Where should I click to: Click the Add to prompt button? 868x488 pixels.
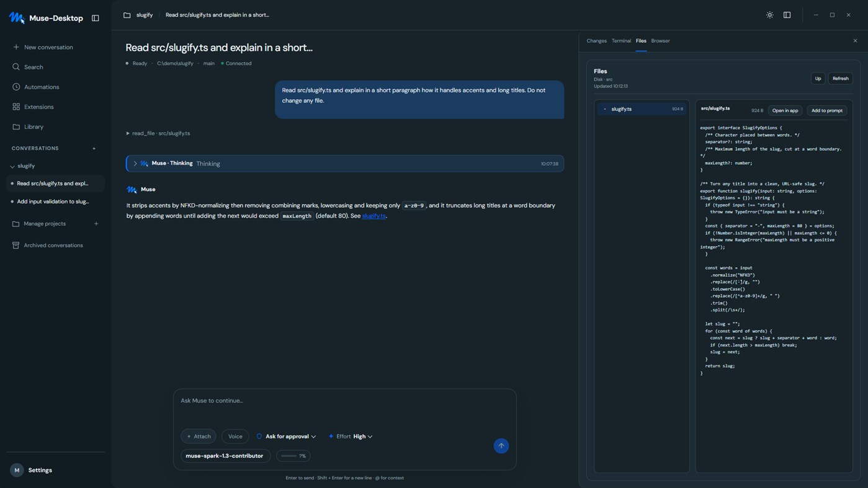pyautogui.click(x=827, y=110)
